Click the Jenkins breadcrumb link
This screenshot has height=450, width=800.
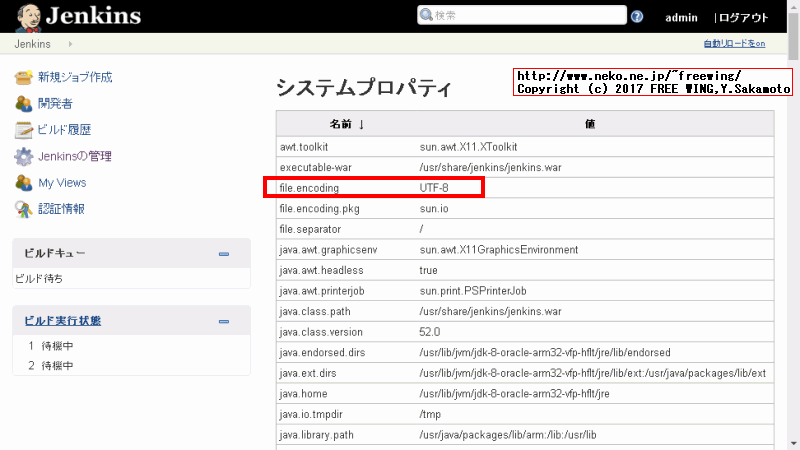[33, 44]
